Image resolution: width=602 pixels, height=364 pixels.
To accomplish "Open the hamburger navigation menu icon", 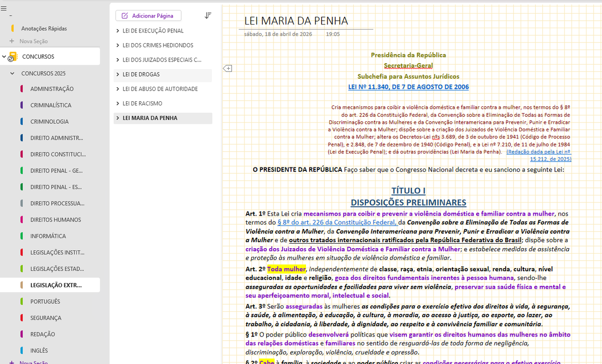I will pyautogui.click(x=4, y=9).
